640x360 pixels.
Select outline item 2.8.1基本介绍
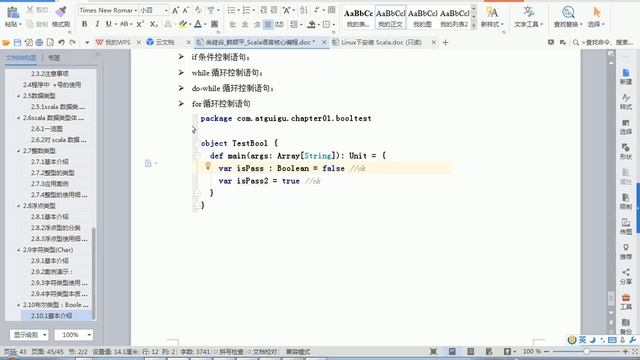pyautogui.click(x=50, y=217)
